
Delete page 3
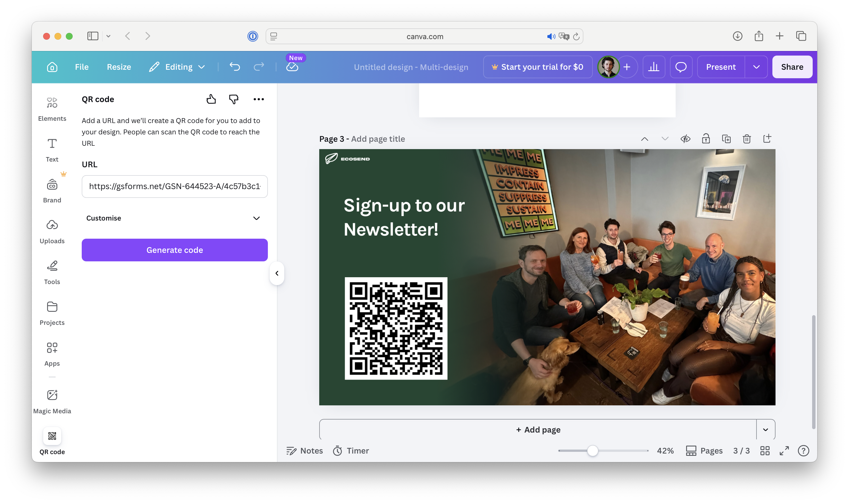tap(747, 139)
